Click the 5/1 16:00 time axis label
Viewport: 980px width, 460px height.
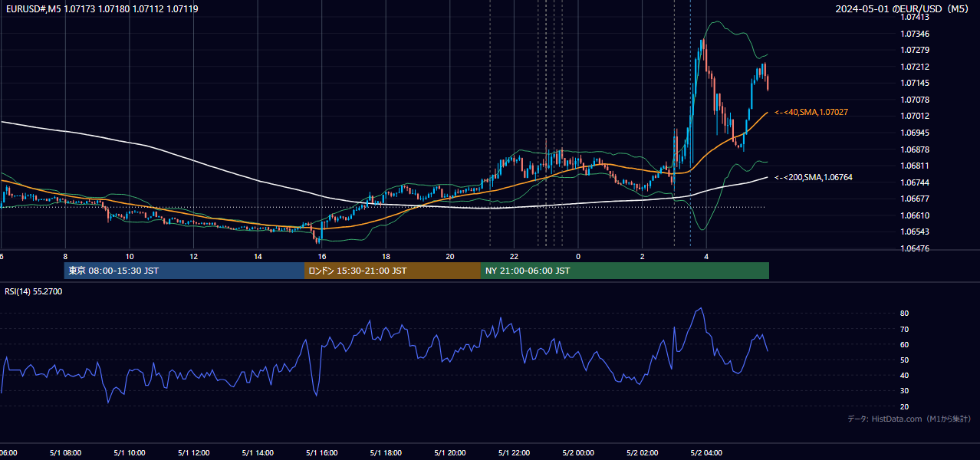click(322, 452)
